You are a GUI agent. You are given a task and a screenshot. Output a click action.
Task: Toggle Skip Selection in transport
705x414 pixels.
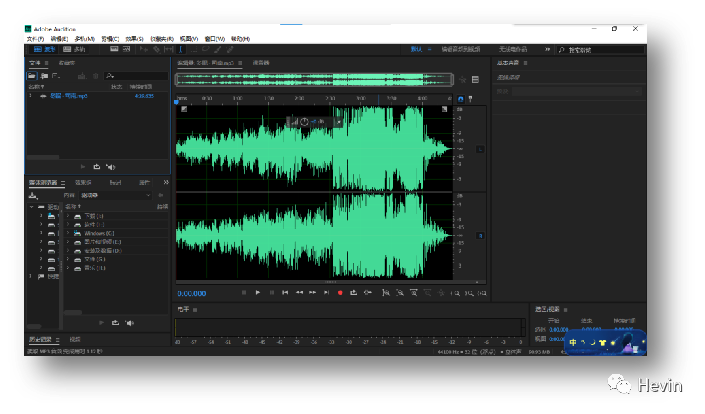coord(368,293)
